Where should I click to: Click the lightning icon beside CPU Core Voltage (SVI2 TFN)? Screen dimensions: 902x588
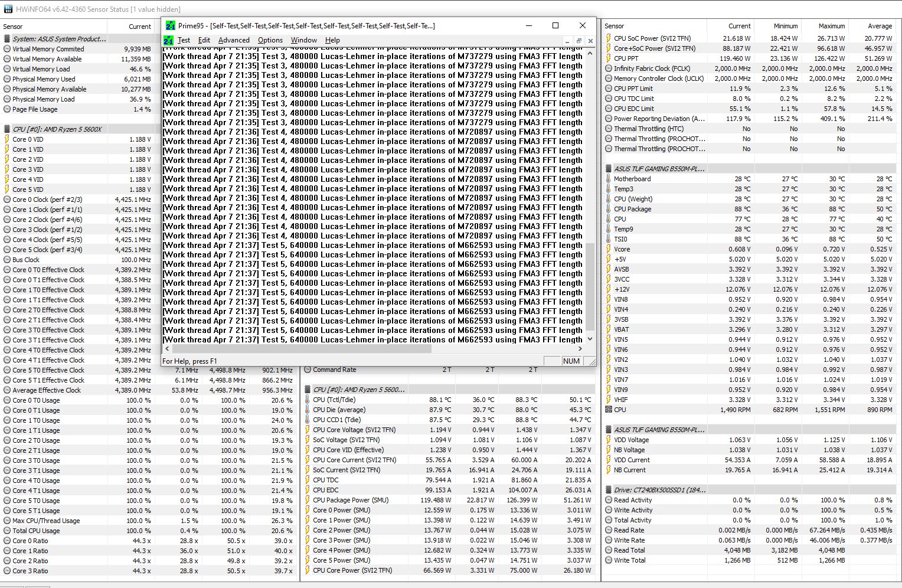click(307, 430)
